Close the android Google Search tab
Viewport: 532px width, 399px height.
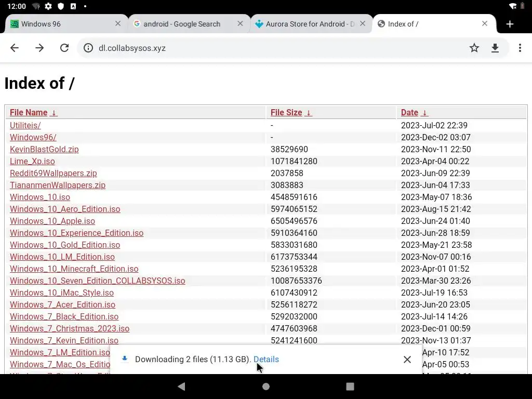[240, 23]
